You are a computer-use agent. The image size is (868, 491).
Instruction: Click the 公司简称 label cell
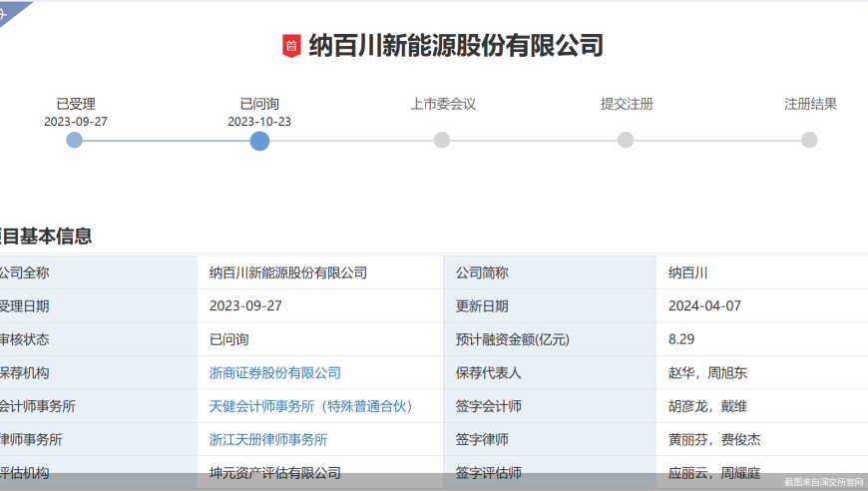click(550, 272)
